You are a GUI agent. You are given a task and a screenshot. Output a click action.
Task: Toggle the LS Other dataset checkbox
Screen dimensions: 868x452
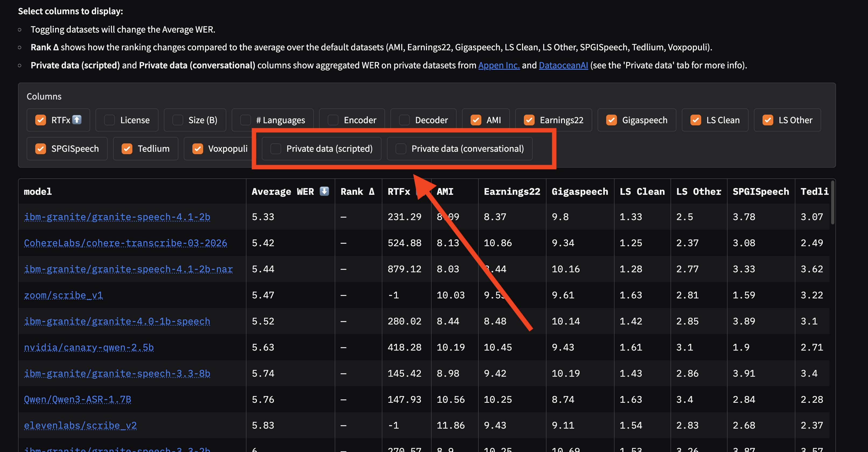[x=768, y=120]
